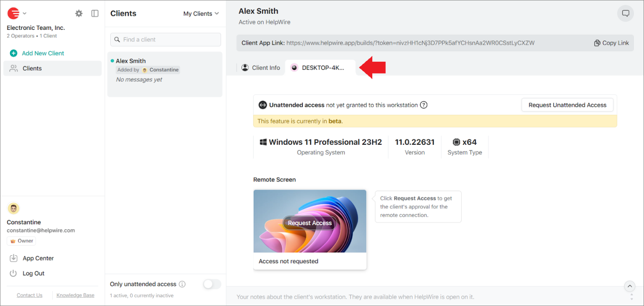Click the x64 processor chip icon
This screenshot has height=306, width=644.
click(x=456, y=142)
